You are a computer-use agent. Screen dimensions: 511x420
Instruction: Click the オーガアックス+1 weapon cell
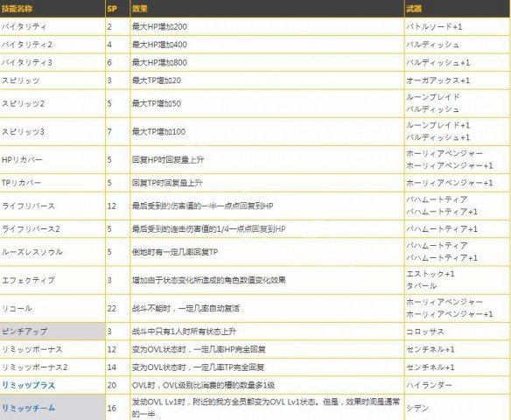click(457, 80)
